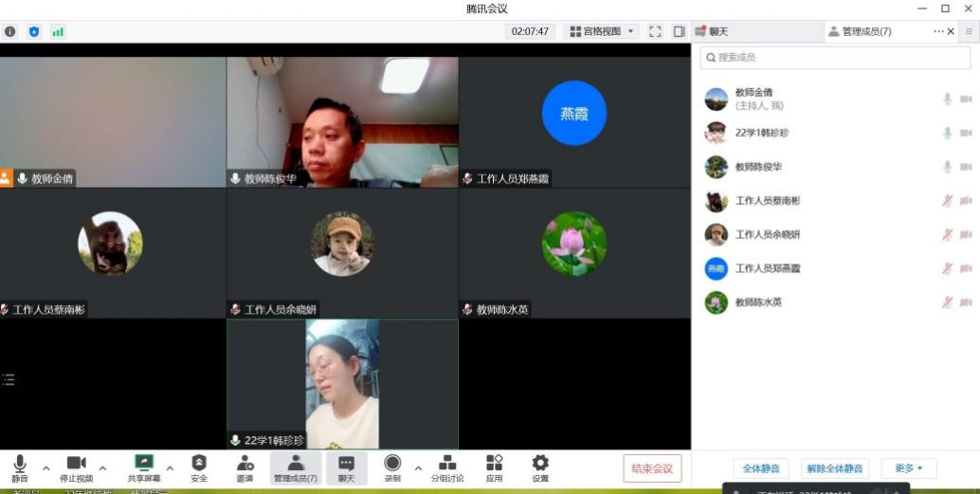Open the apps (应用) icon

coord(494,463)
